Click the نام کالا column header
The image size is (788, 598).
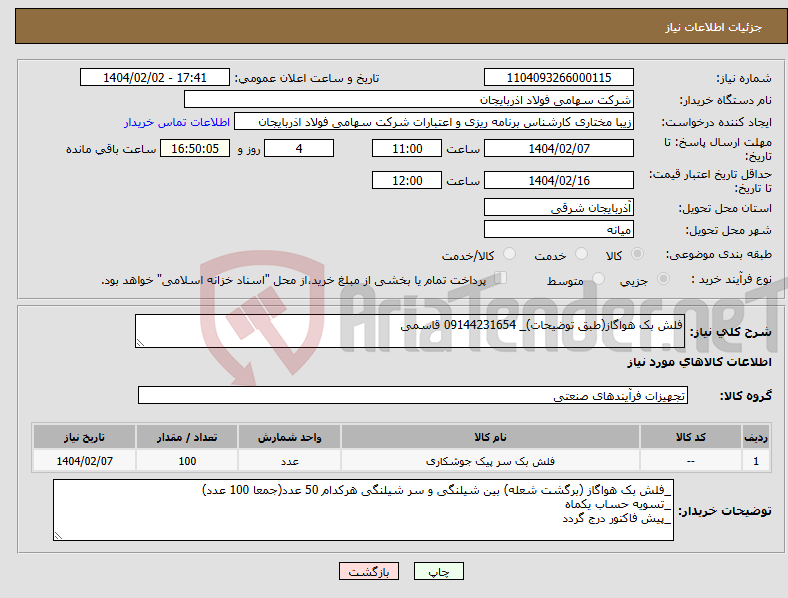pos(490,437)
